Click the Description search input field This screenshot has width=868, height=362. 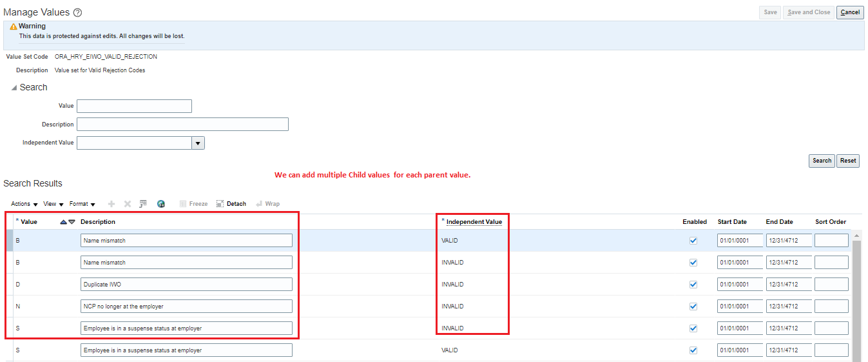(x=182, y=125)
